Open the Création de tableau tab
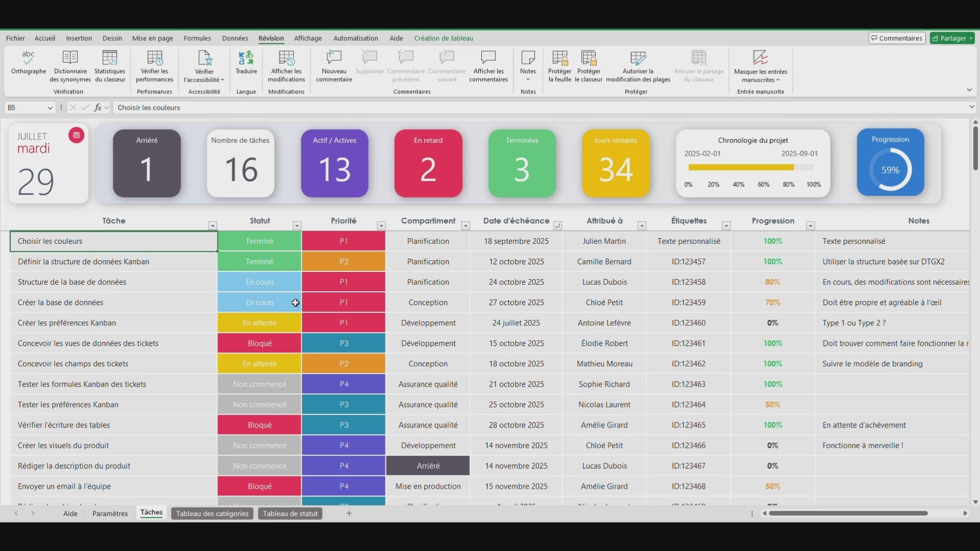 [444, 38]
